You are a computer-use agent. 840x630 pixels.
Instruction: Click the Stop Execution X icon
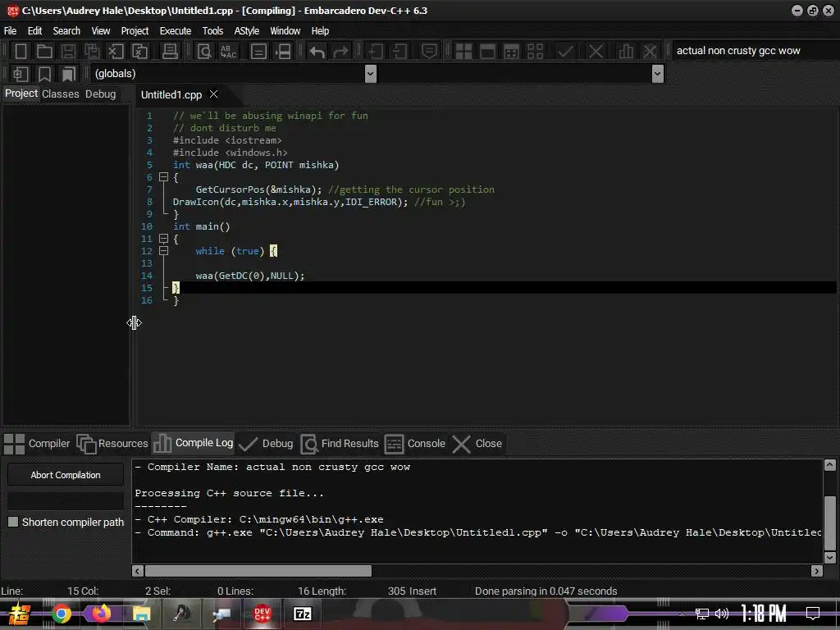[x=596, y=52]
